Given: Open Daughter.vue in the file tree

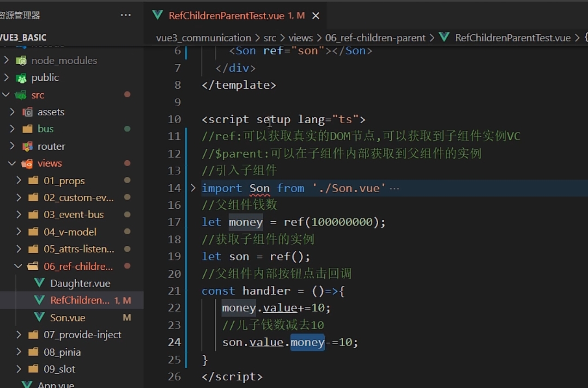Looking at the screenshot, I should click(x=80, y=284).
